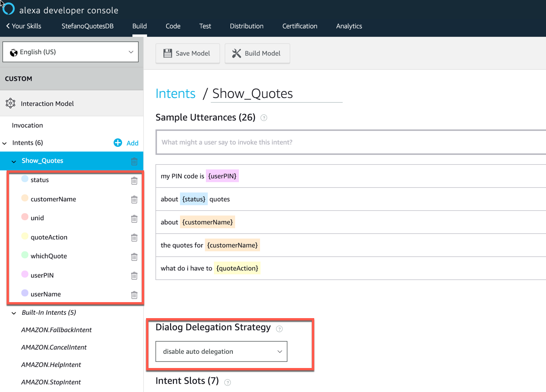The image size is (546, 392).
Task: Switch to the Test tab
Action: tap(205, 26)
